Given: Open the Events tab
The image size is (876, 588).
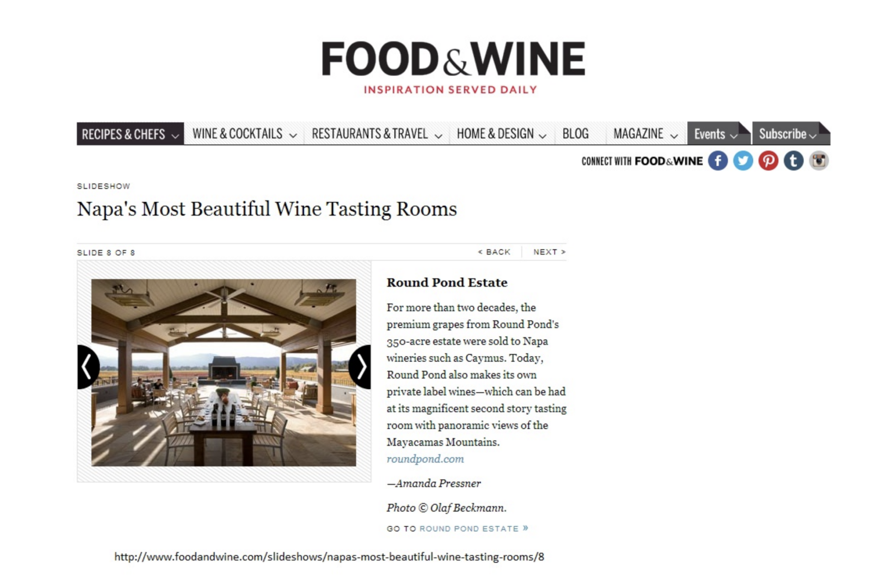Looking at the screenshot, I should pyautogui.click(x=719, y=134).
